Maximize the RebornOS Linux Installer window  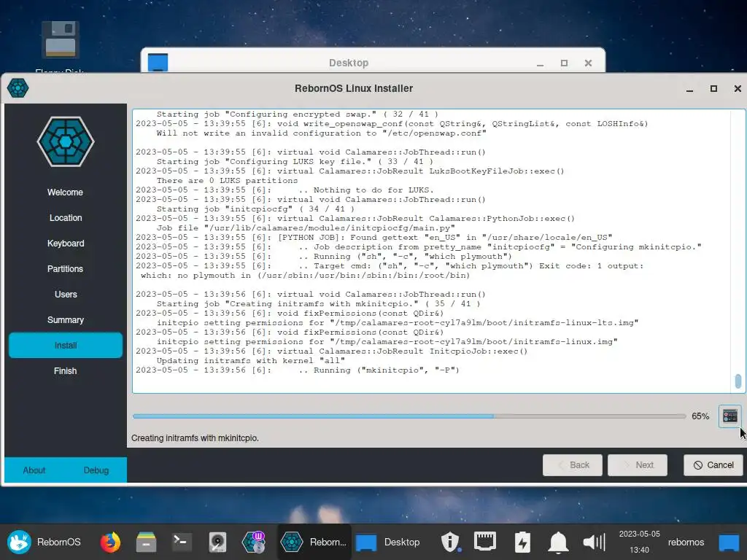click(x=713, y=88)
